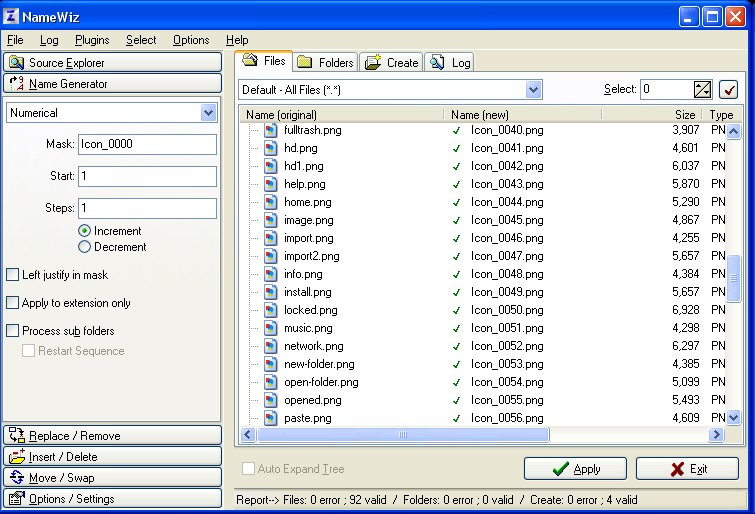This screenshot has width=755, height=514.
Task: Click the Mask input field
Action: 147,144
